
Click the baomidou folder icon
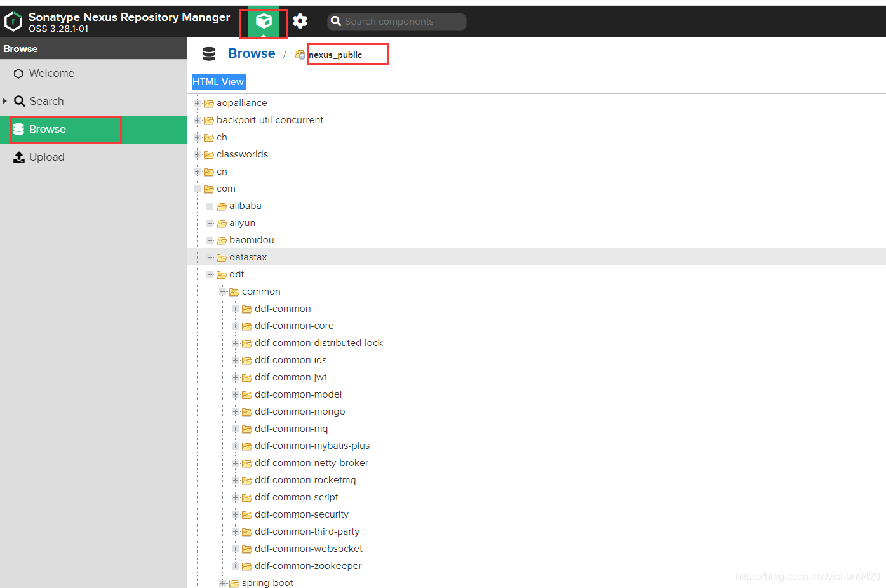tap(222, 241)
